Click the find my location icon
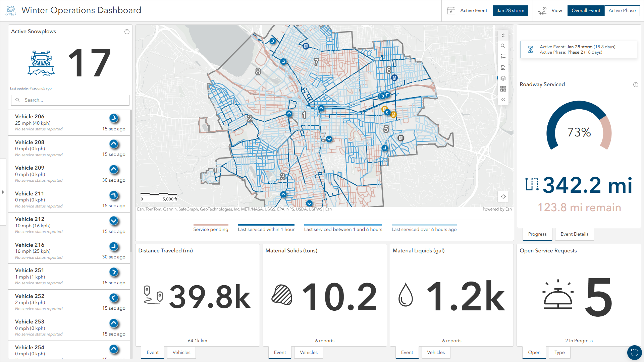This screenshot has width=644, height=362. [503, 197]
